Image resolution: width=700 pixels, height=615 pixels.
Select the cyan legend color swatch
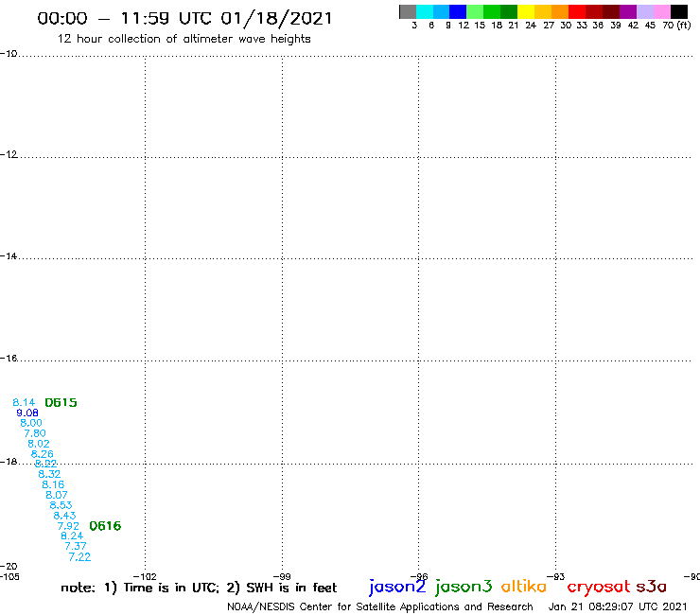click(425, 11)
